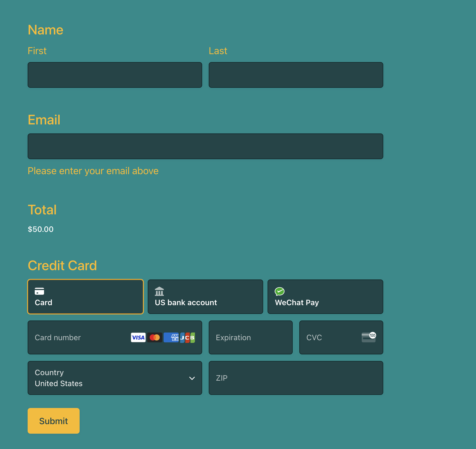Click the email reminder text link
Image resolution: width=476 pixels, height=449 pixels.
click(x=93, y=171)
